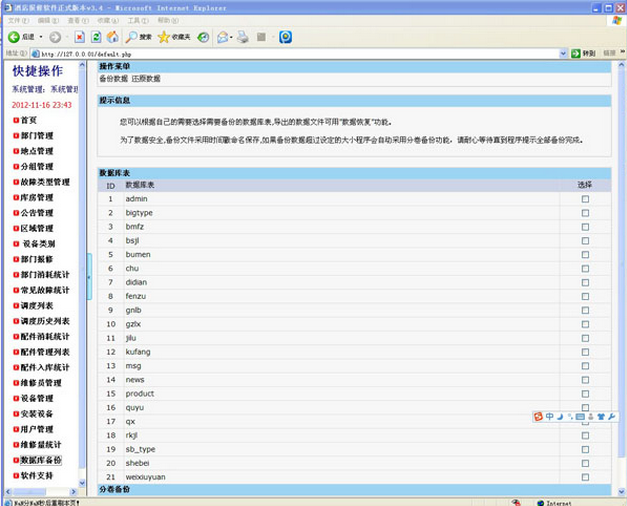Image resolution: width=627 pixels, height=506 pixels.
Task: Click the main page scrollbar down arrow
Action: coord(622,492)
